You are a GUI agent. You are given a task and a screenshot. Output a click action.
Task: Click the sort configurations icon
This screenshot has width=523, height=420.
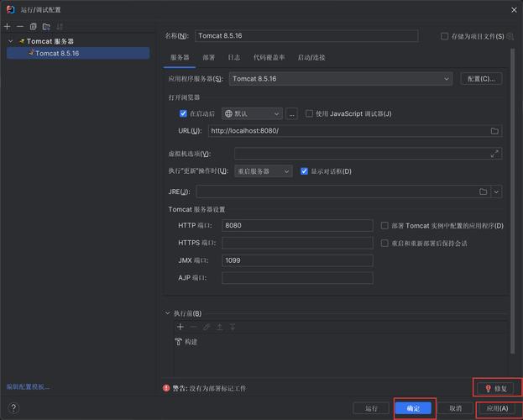pos(60,26)
